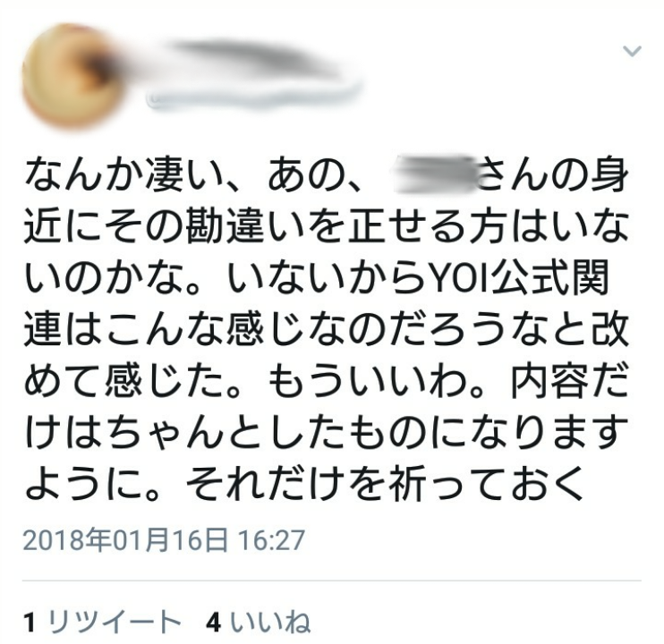Click the opening words なんか凄い
Image resolution: width=664 pixels, height=644 pixels.
[x=125, y=175]
